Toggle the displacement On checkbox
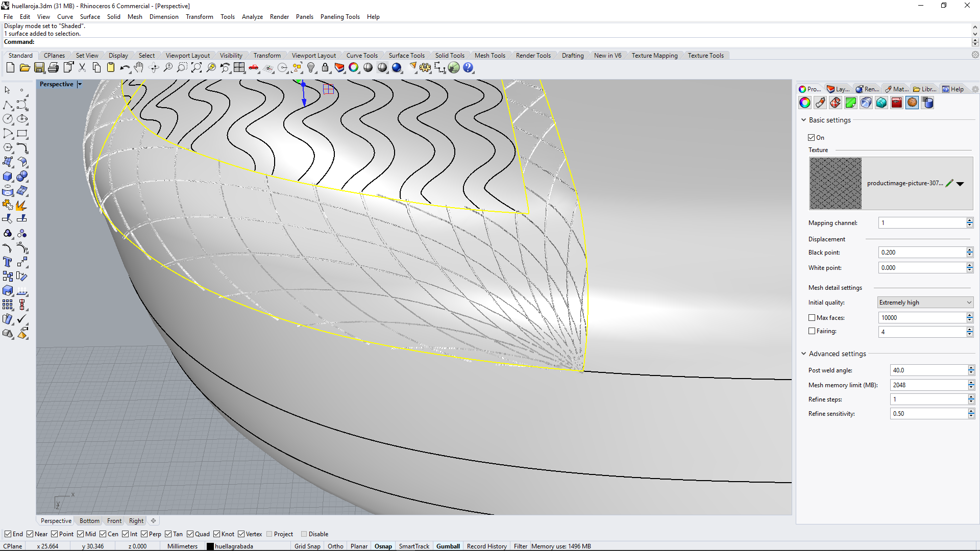 pos(812,138)
